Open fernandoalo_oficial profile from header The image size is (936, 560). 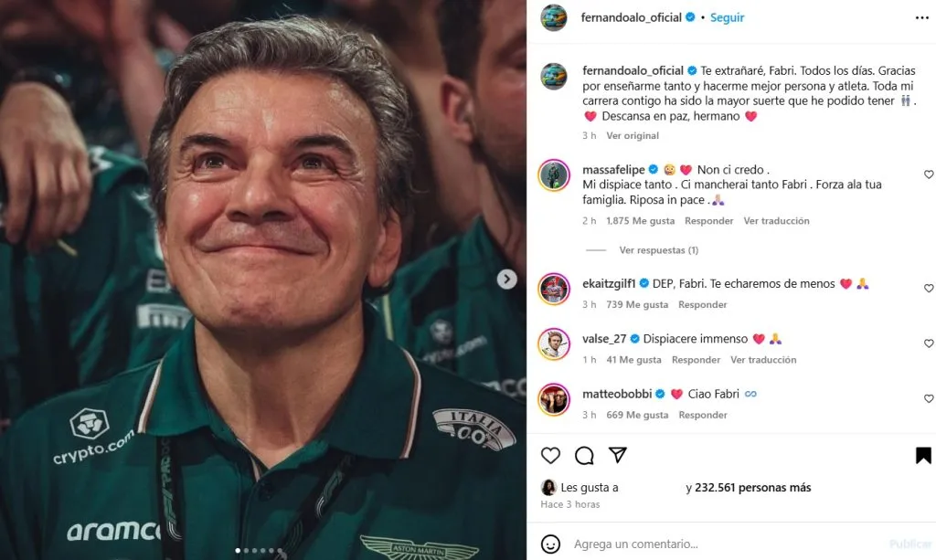point(631,17)
